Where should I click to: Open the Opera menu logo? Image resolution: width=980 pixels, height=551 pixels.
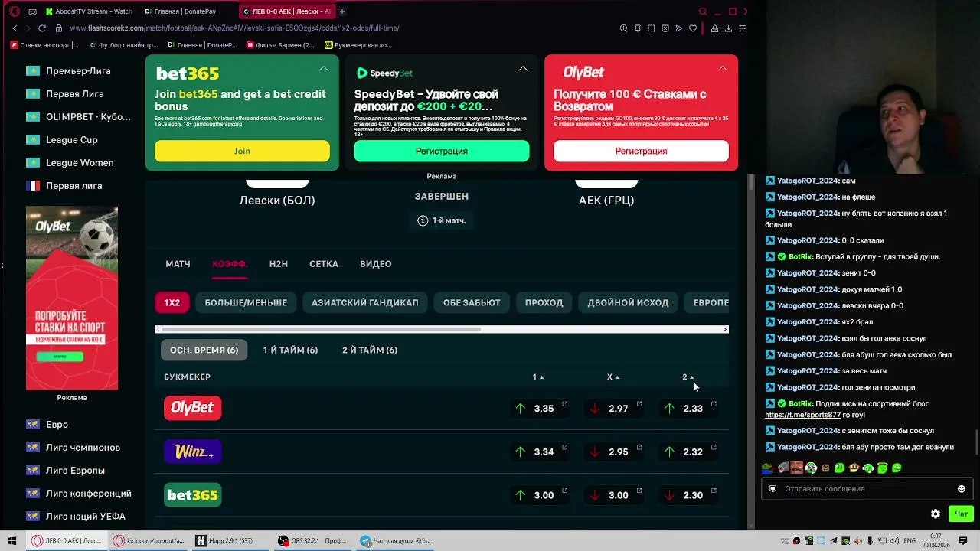[15, 11]
